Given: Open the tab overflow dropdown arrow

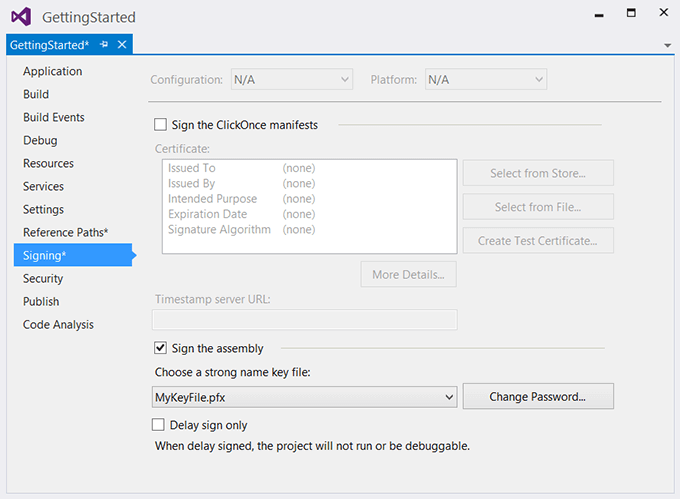Looking at the screenshot, I should click(x=667, y=45).
